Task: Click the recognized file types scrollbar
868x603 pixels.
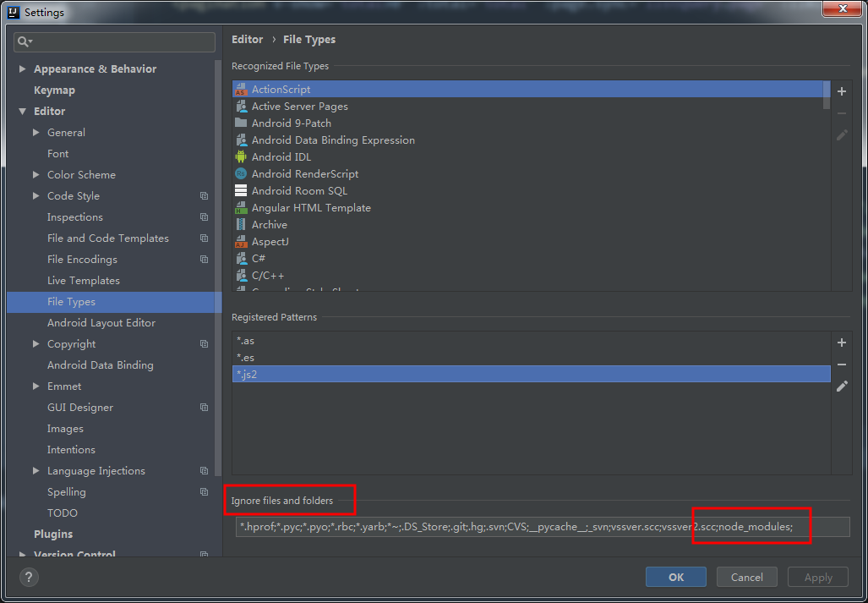Action: click(827, 97)
